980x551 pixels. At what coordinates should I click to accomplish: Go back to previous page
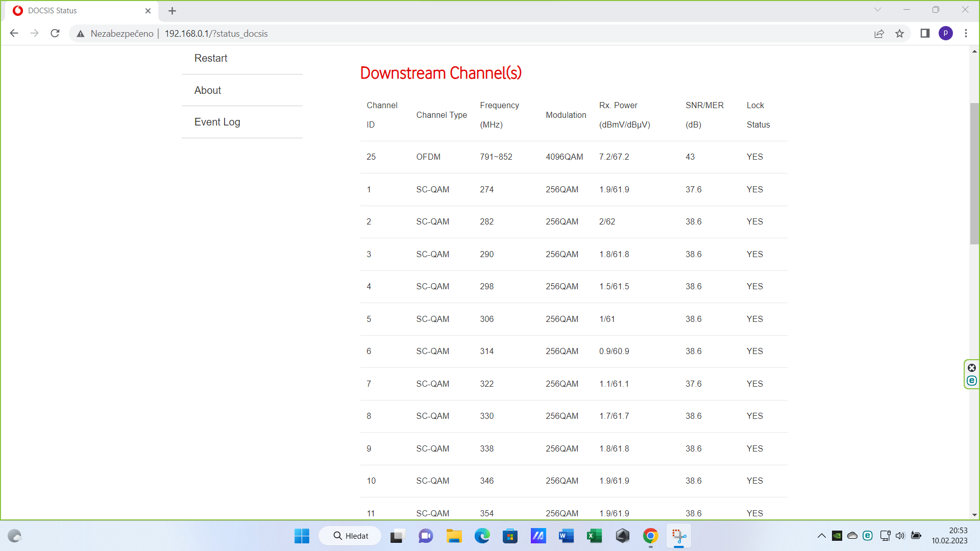pyautogui.click(x=14, y=34)
